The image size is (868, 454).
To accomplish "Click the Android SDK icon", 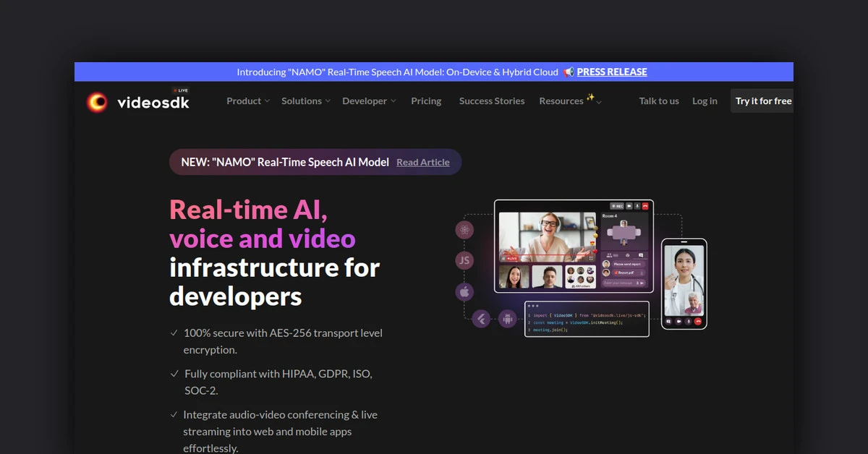I will coord(508,319).
